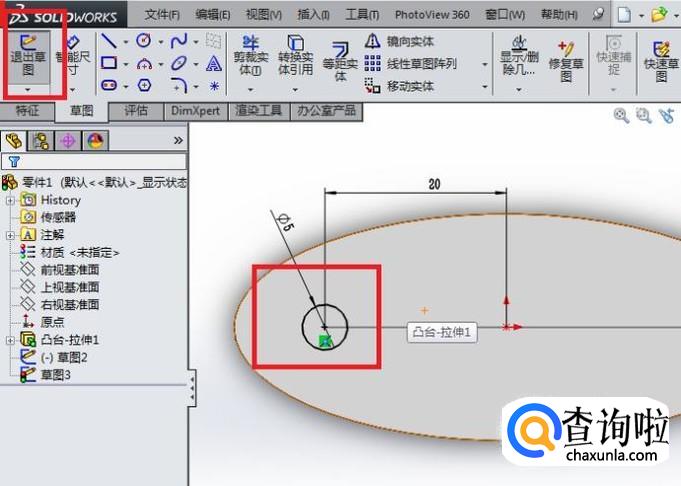Click 修复草图 repair sketch tool
681x486 pixels.
pos(565,61)
